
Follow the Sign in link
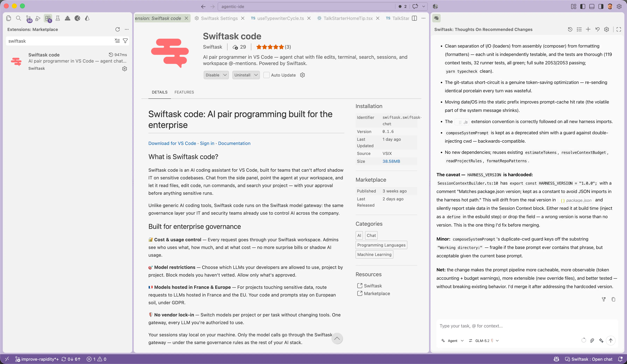tap(207, 144)
